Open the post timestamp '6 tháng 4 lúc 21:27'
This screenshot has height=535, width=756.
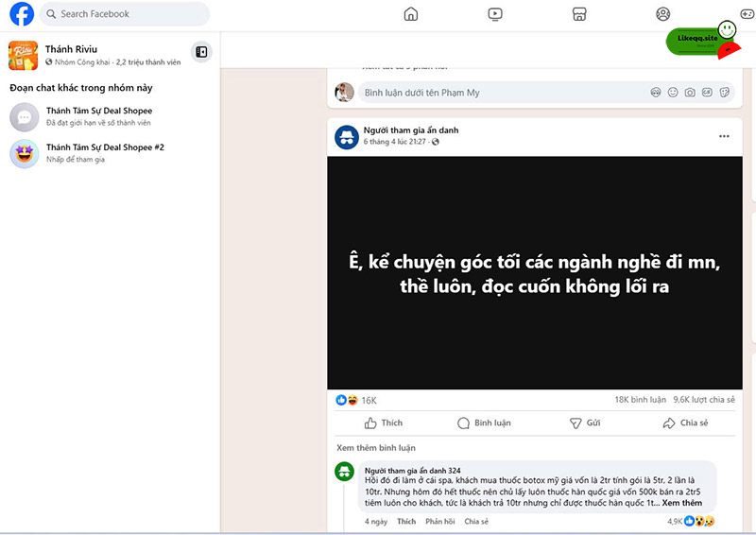pos(394,142)
